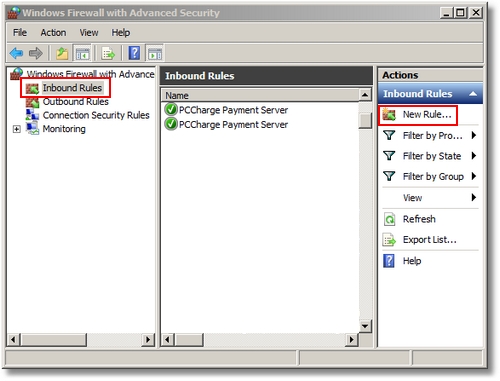Expand the Monitoring tree node
Viewport: 500px width, 381px height.
click(x=17, y=129)
